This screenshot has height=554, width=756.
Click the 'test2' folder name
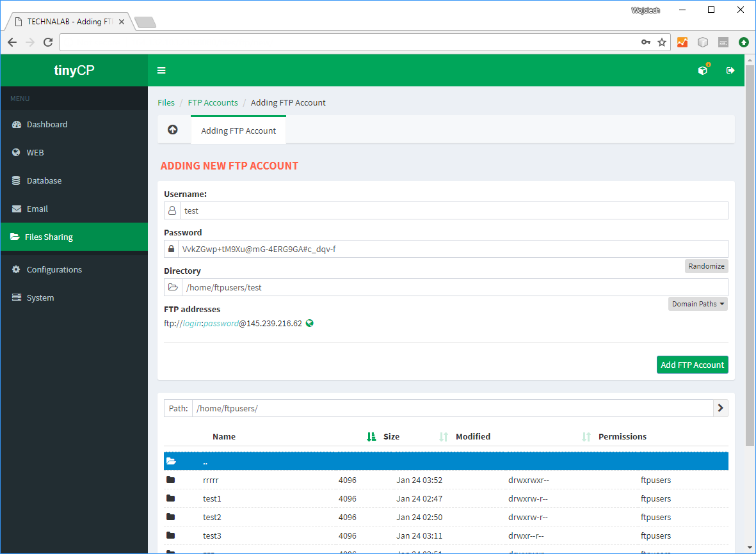[x=212, y=517]
